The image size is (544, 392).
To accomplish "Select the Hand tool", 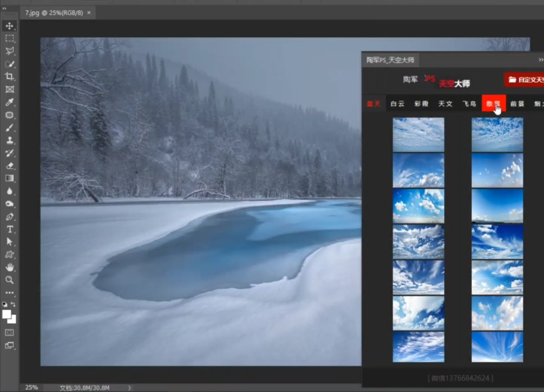I will 9,267.
